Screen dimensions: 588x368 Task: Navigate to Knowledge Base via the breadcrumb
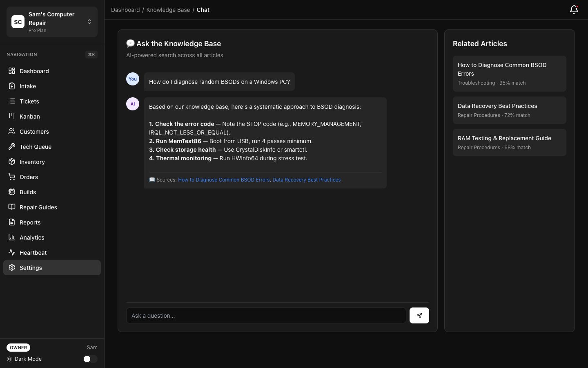[168, 9]
